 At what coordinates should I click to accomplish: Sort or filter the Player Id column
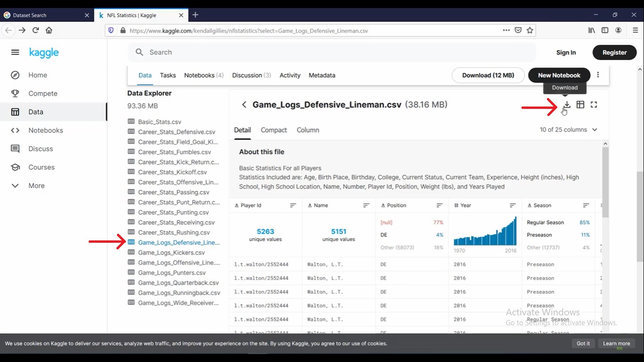point(293,206)
